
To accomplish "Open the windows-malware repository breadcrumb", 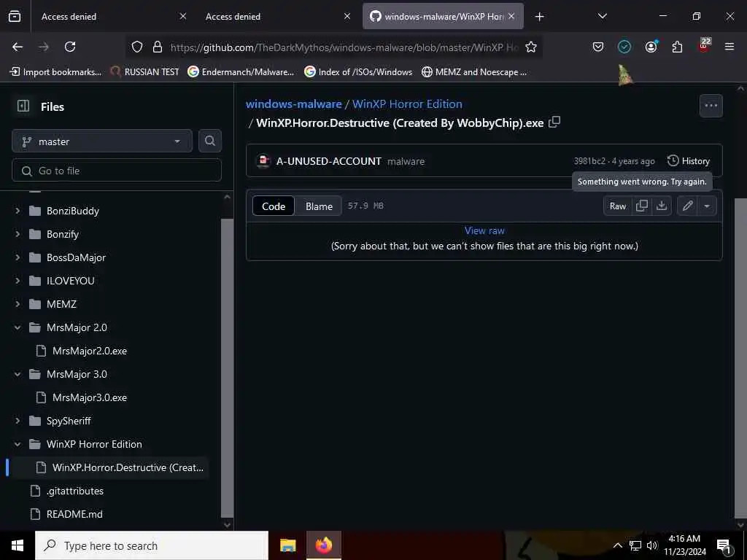I will [293, 104].
